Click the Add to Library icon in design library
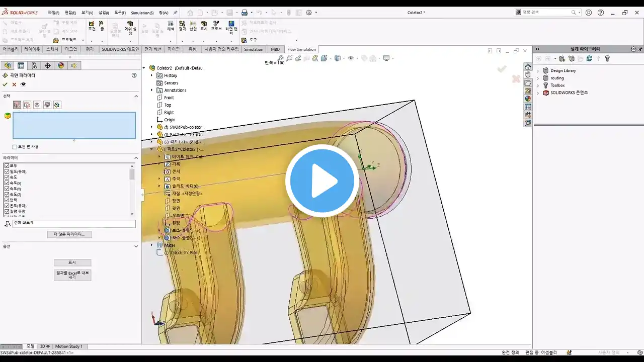 562,59
